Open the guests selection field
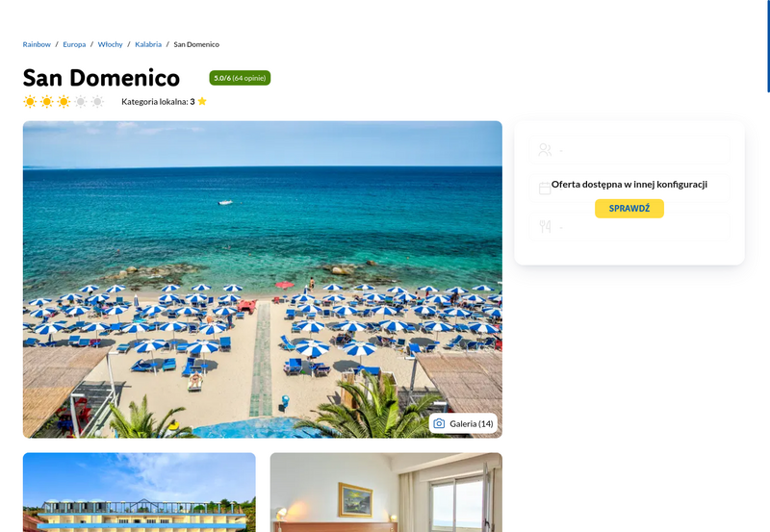This screenshot has height=532, width=770. coord(629,150)
